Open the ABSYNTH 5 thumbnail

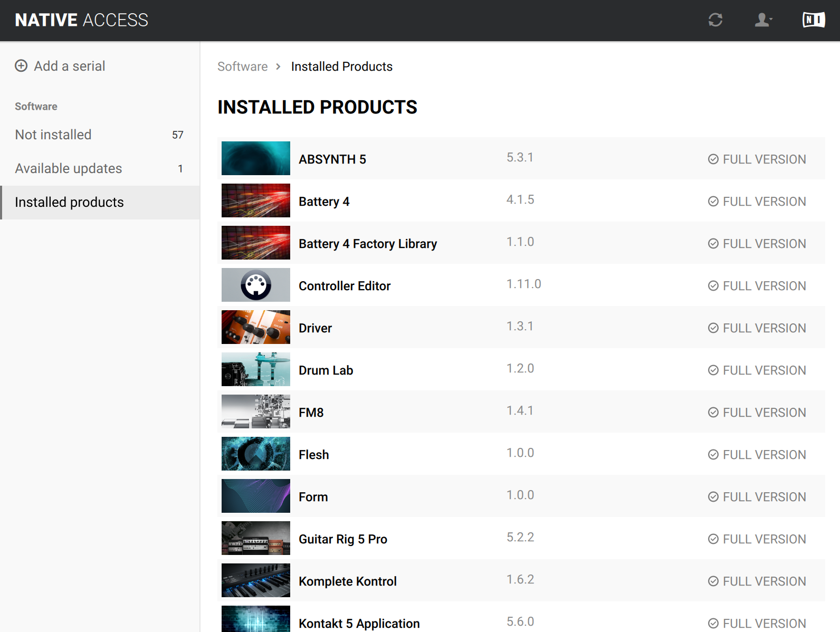(x=256, y=158)
